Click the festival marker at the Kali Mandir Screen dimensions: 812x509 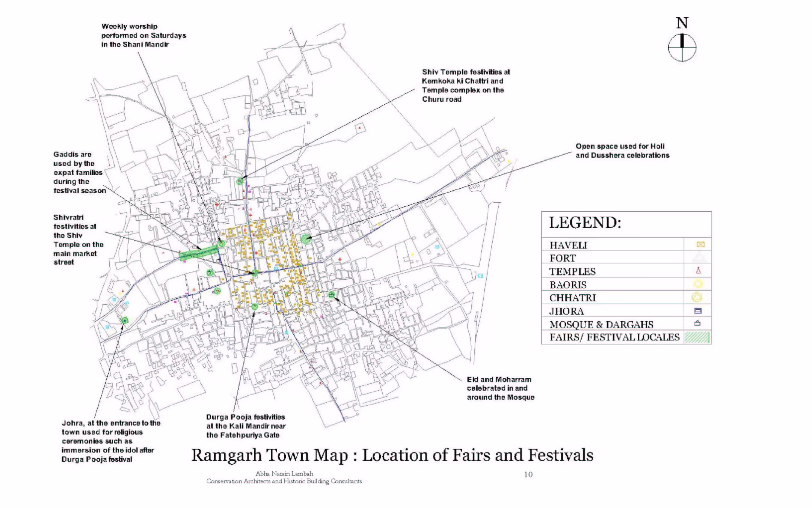pyautogui.click(x=254, y=306)
